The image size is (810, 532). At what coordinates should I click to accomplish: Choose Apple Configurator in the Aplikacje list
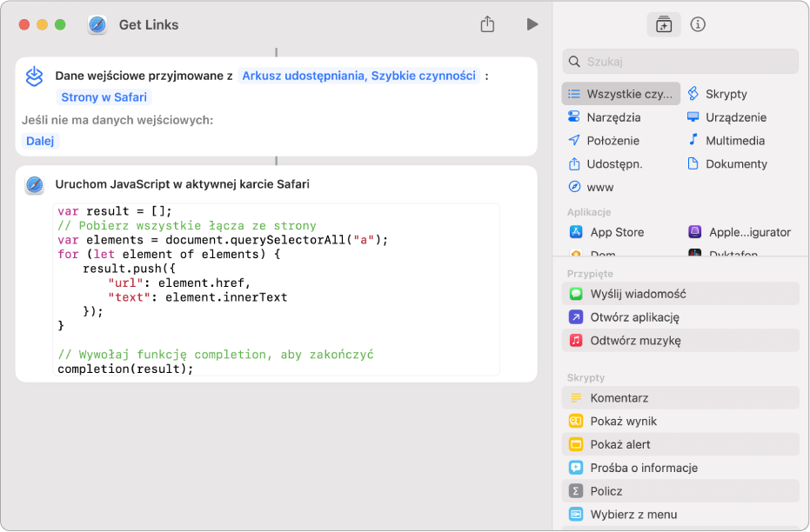tap(740, 232)
